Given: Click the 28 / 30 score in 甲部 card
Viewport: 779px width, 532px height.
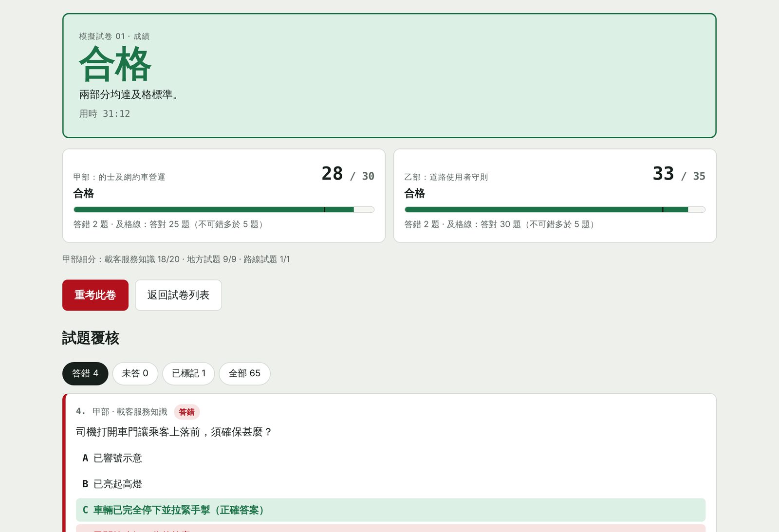Looking at the screenshot, I should pyautogui.click(x=348, y=174).
